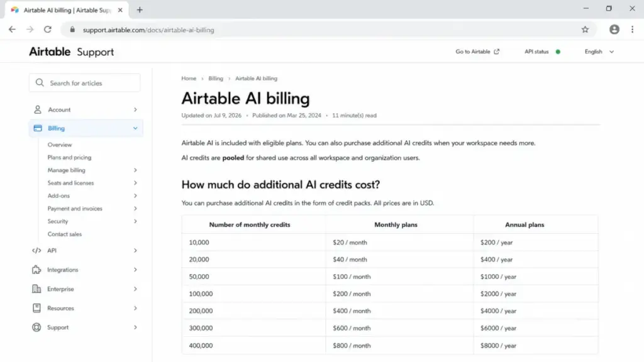This screenshot has height=362, width=644.
Task: Expand the Enterprise sidebar section
Action: (135, 289)
